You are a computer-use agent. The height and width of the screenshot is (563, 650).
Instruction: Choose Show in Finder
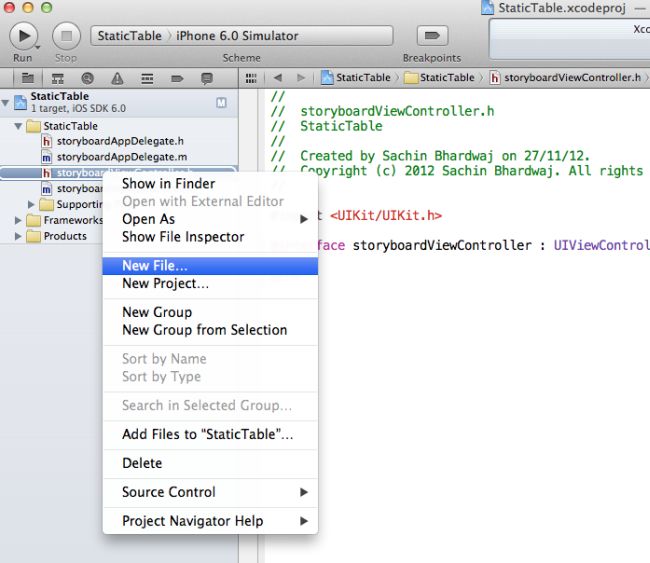[x=210, y=184]
